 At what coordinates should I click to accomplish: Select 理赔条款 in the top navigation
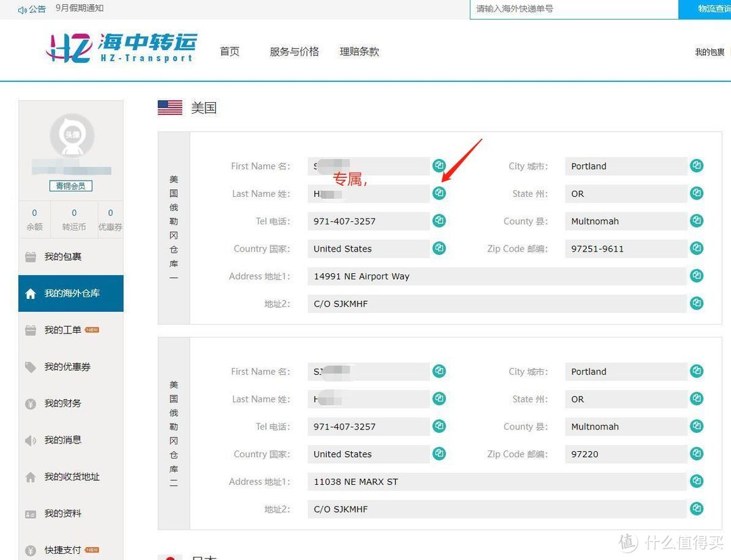coord(359,51)
